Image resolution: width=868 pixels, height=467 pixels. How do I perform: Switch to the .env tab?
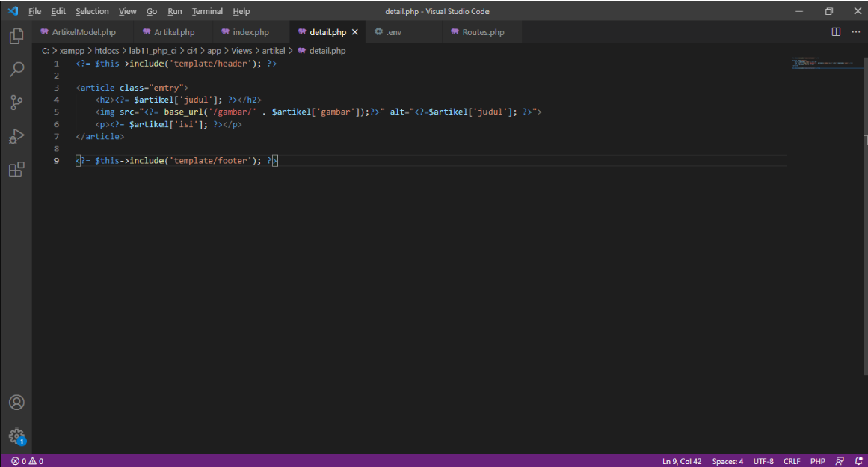click(393, 31)
